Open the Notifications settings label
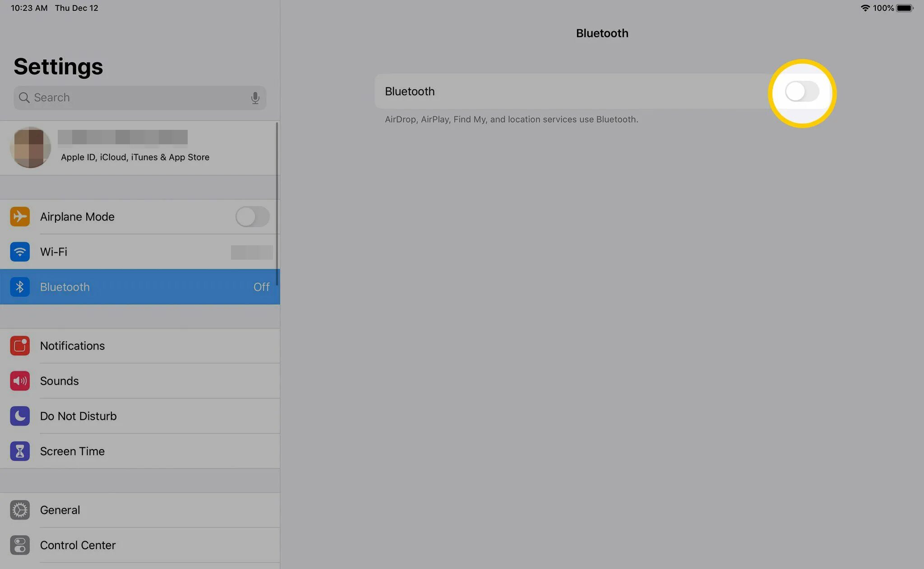This screenshot has height=569, width=924. (72, 346)
